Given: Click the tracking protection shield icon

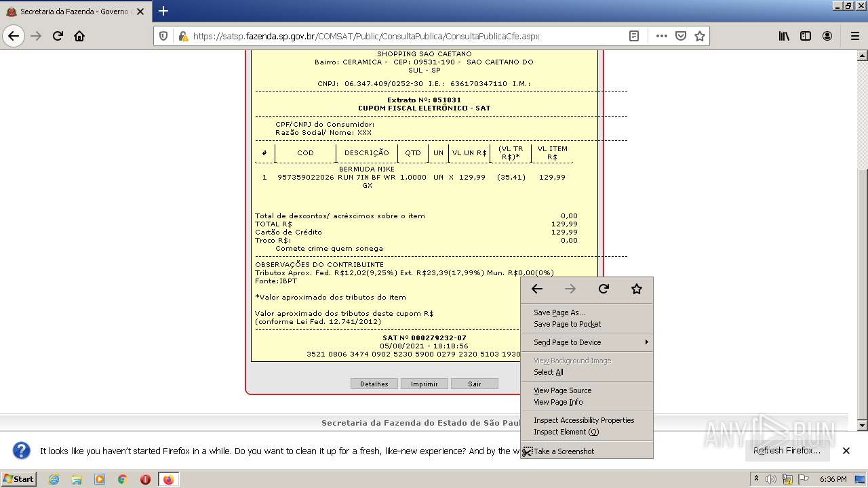Looking at the screenshot, I should pyautogui.click(x=163, y=36).
